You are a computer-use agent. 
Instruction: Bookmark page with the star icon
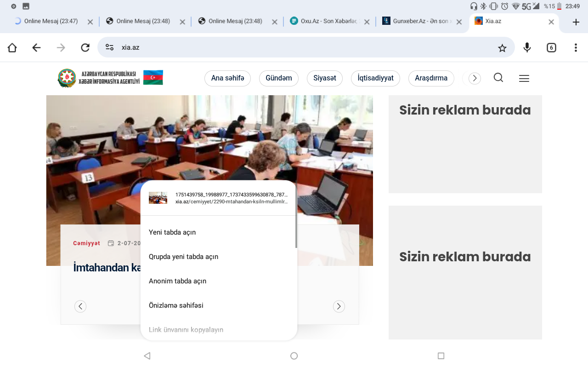click(x=502, y=48)
